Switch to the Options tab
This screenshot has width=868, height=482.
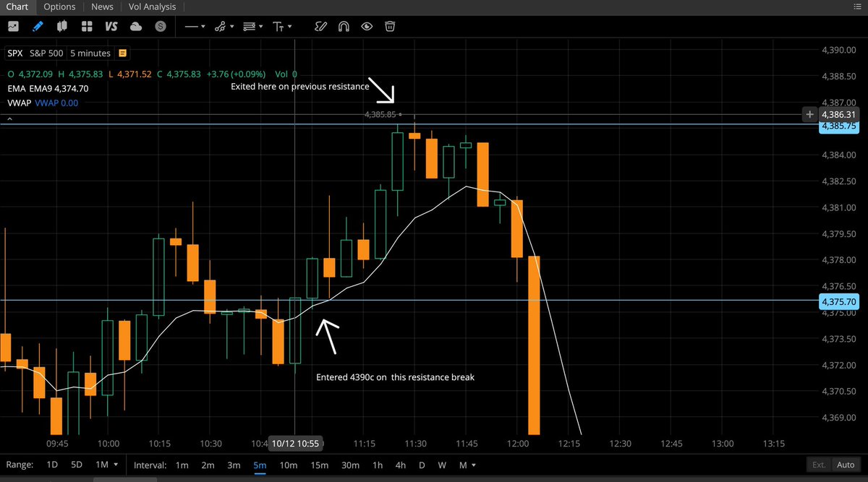point(59,7)
